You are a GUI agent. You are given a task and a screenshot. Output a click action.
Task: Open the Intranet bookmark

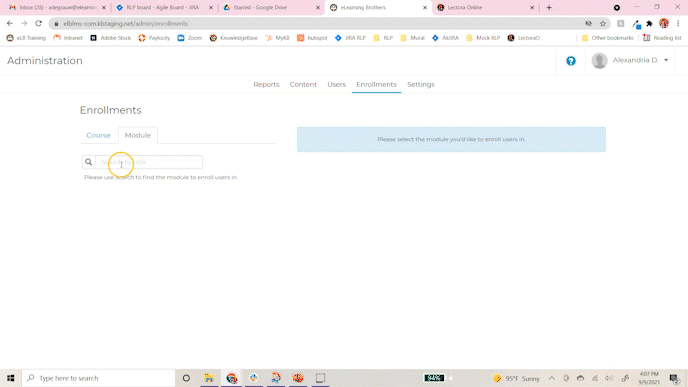(x=68, y=38)
